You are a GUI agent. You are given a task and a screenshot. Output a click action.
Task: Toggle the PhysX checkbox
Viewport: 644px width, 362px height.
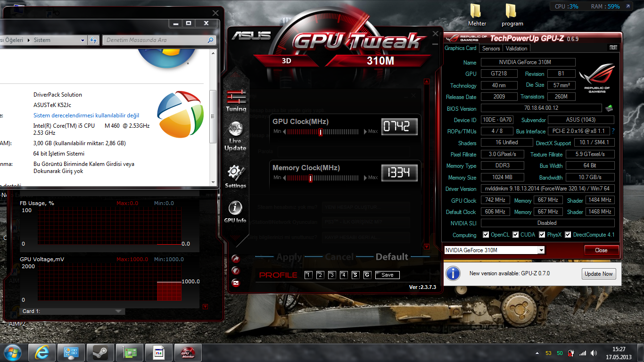pos(542,235)
